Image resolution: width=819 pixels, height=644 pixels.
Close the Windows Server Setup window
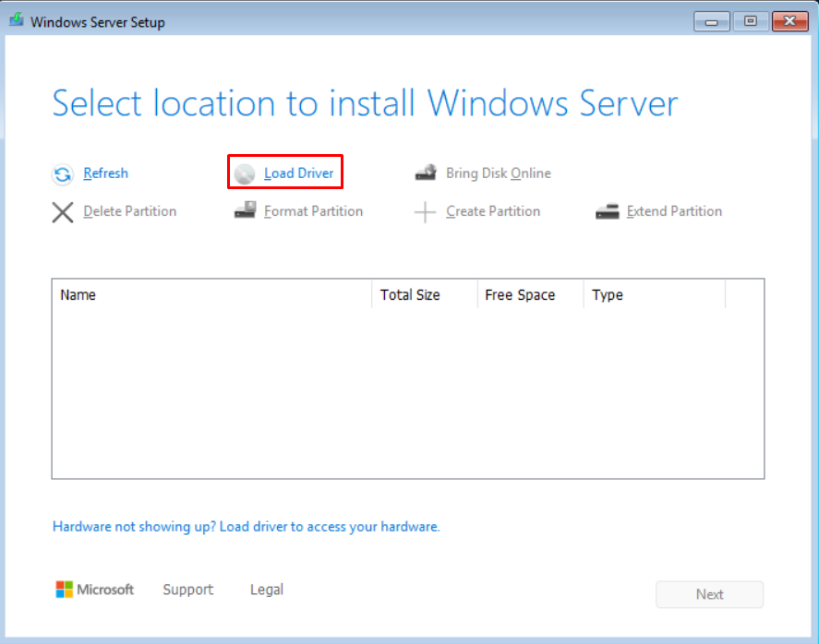coord(789,20)
